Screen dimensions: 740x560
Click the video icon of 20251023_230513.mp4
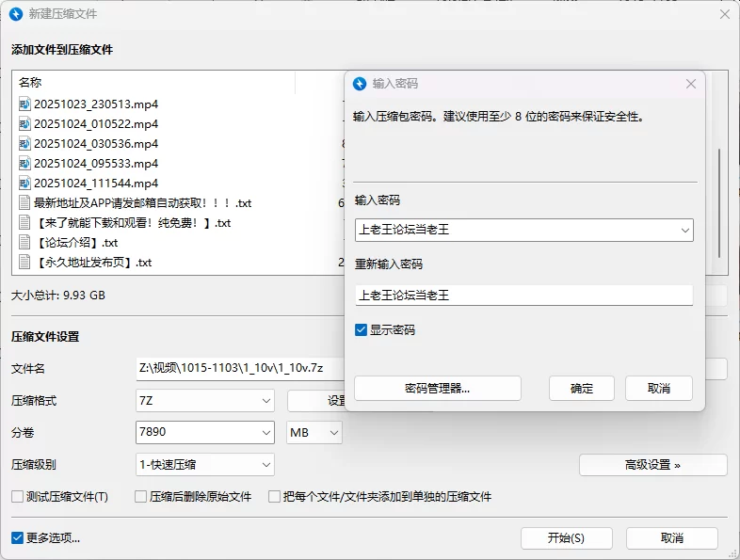pyautogui.click(x=24, y=104)
